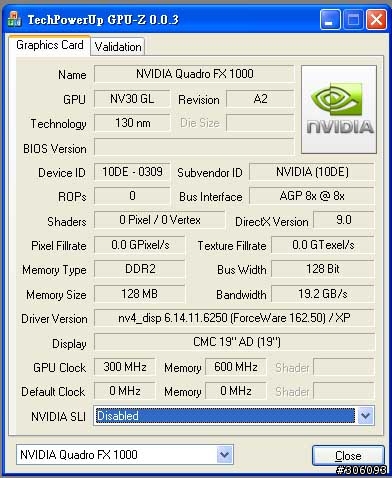
Task: Open the NVIDIA SLI dropdown arrow
Action: 365,416
